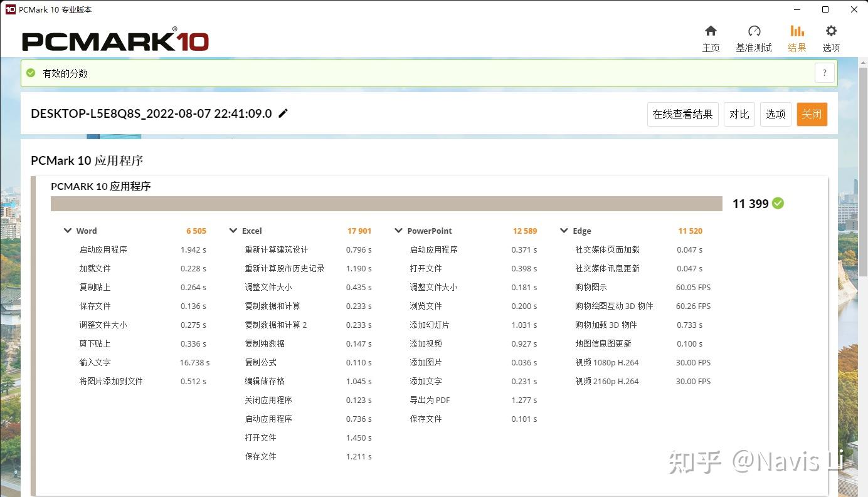The image size is (868, 497).
Task: Click the Word score 6 505
Action: (x=196, y=231)
